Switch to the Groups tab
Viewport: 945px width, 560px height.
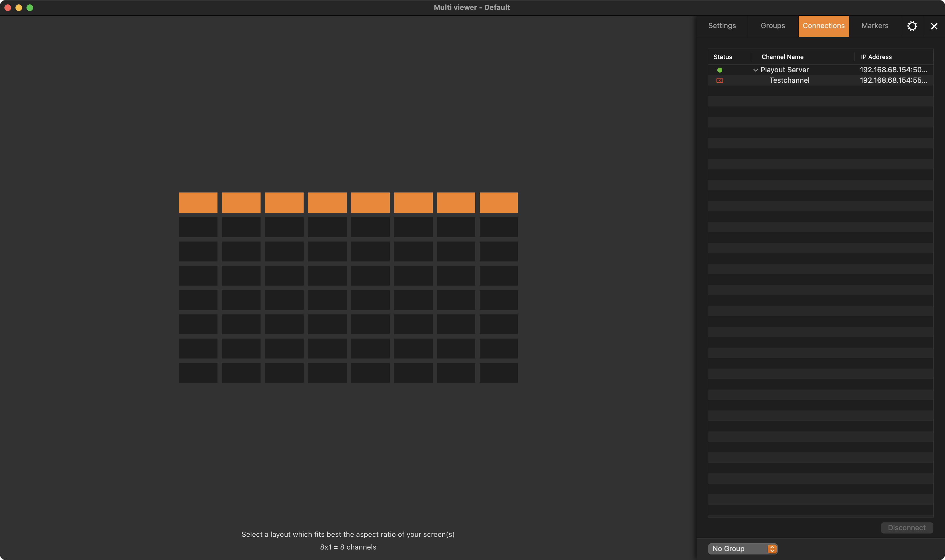pos(773,26)
